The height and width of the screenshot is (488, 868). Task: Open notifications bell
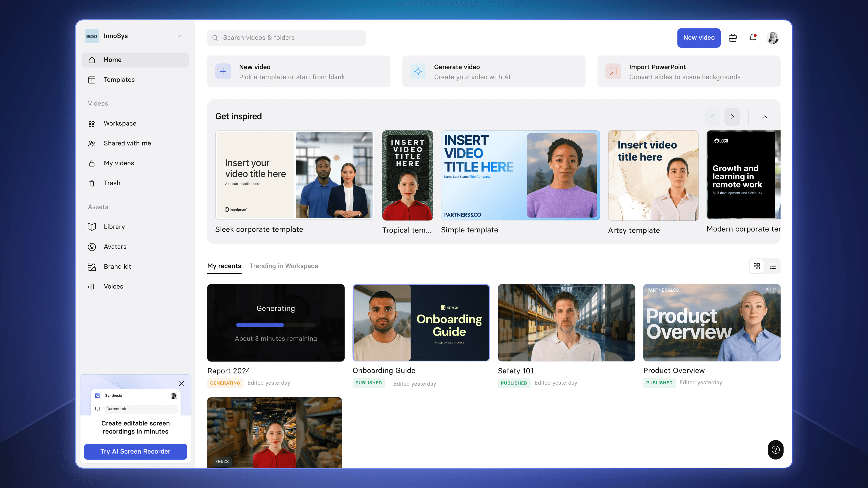753,38
